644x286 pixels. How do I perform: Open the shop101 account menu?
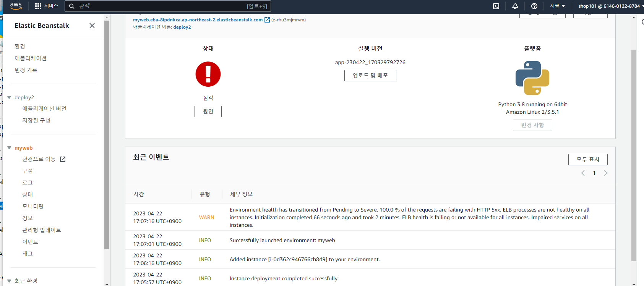click(x=610, y=6)
